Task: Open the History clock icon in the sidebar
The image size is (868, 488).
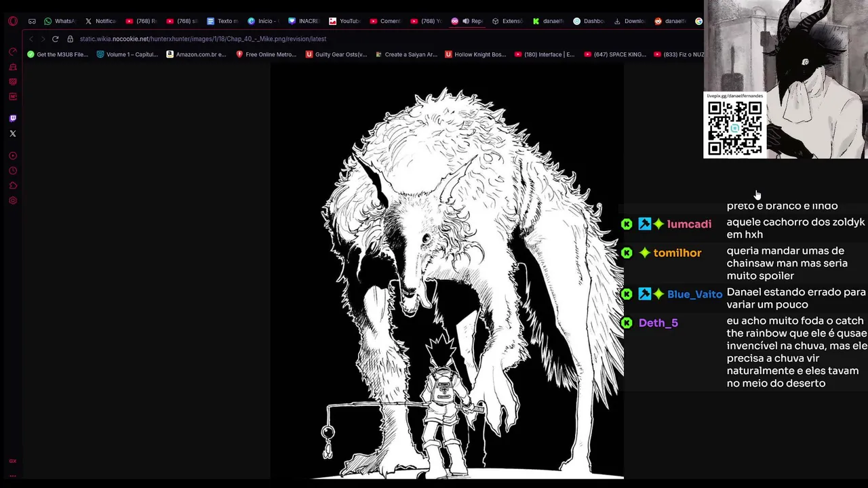Action: point(13,171)
